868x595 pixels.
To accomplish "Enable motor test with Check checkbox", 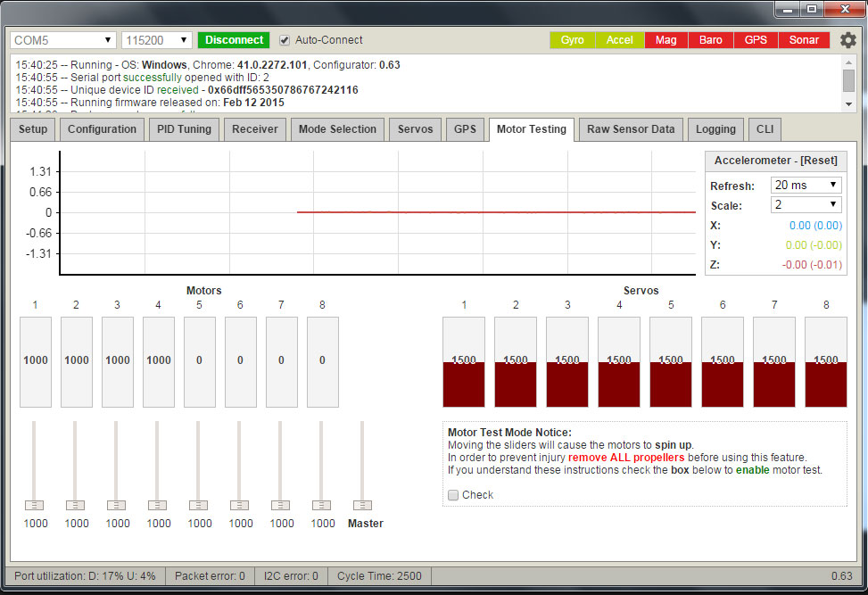I will pyautogui.click(x=453, y=495).
